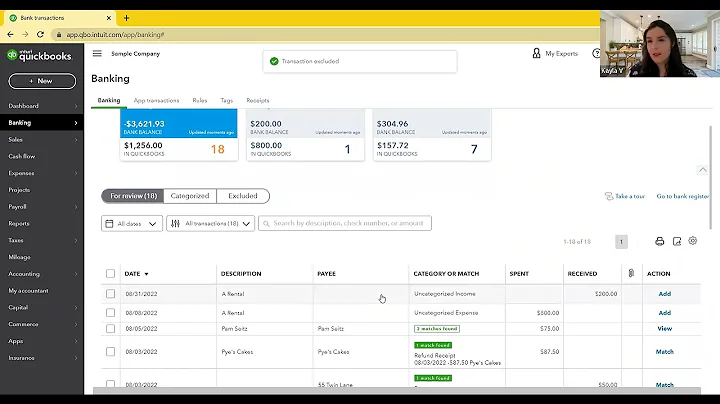Click the + New button
Viewport: 720px width, 404px height.
click(x=42, y=81)
